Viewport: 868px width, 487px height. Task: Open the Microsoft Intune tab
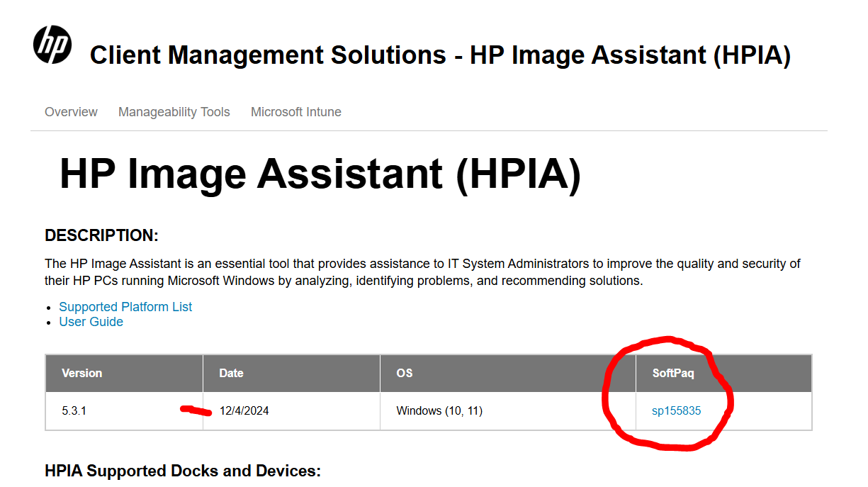point(296,112)
